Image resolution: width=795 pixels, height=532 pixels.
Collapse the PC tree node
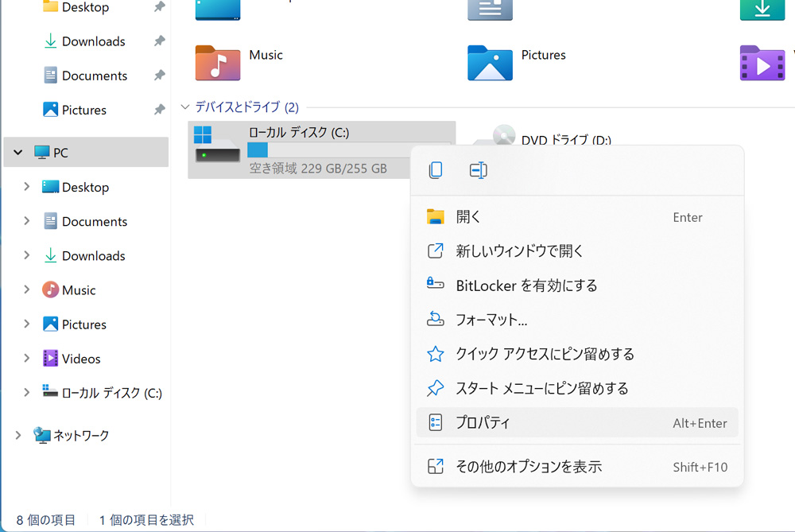coord(17,152)
